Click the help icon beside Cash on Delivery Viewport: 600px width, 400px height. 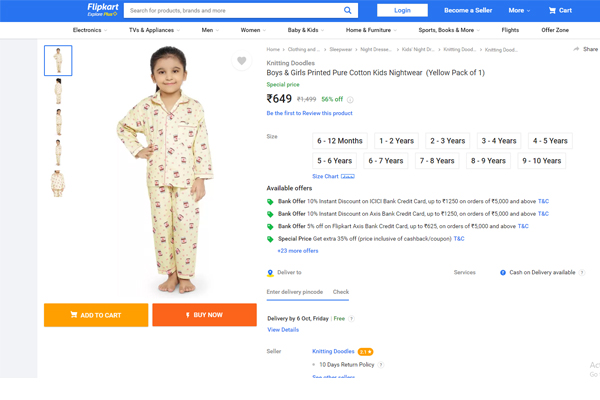click(582, 273)
